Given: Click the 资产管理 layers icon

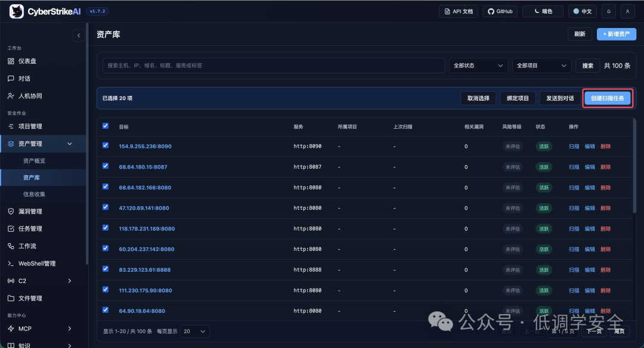Looking at the screenshot, I should (x=11, y=144).
